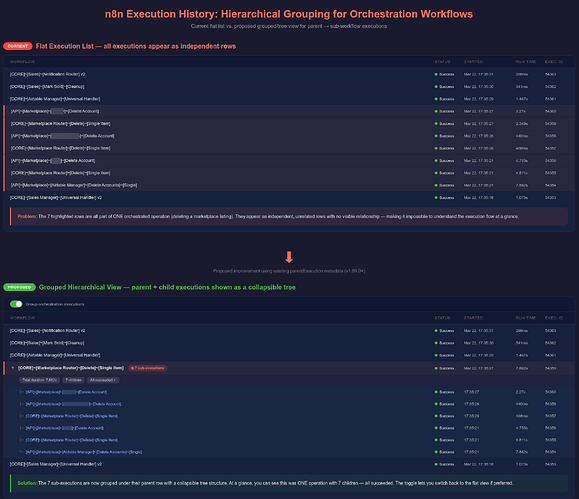579x499 pixels.
Task: Click Success status dot of grouped parent Marketplace Router row
Action: tap(436, 368)
